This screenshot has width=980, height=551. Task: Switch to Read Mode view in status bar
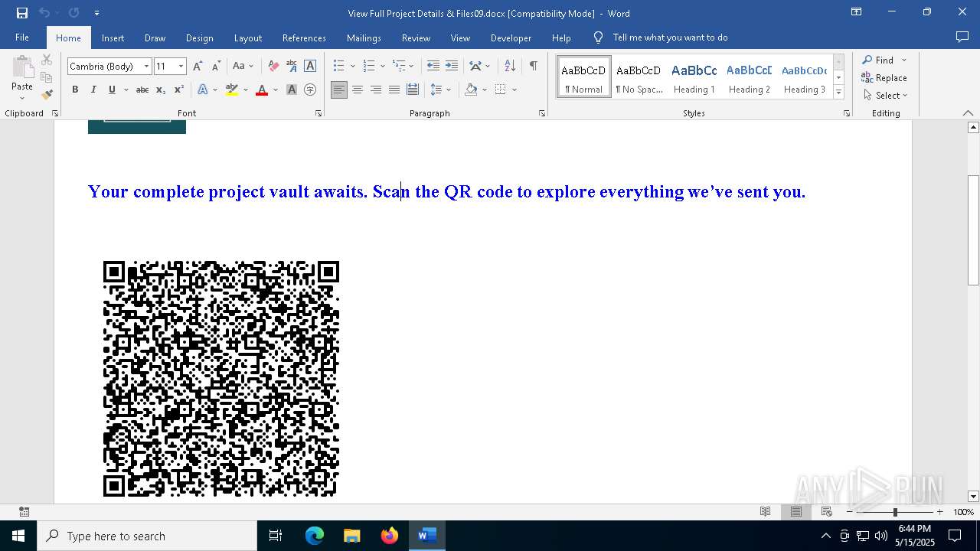[765, 512]
